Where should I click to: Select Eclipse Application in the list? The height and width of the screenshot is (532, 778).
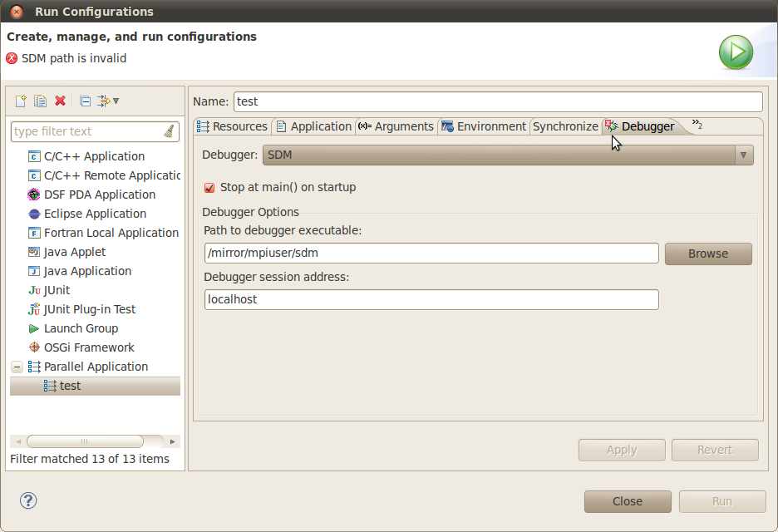point(96,214)
